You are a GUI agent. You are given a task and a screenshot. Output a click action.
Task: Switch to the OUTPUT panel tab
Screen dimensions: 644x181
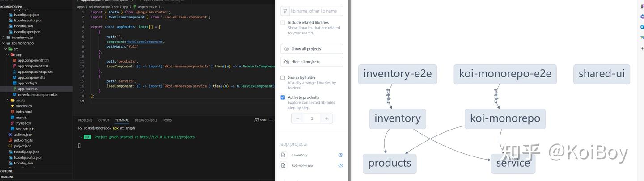tap(104, 120)
